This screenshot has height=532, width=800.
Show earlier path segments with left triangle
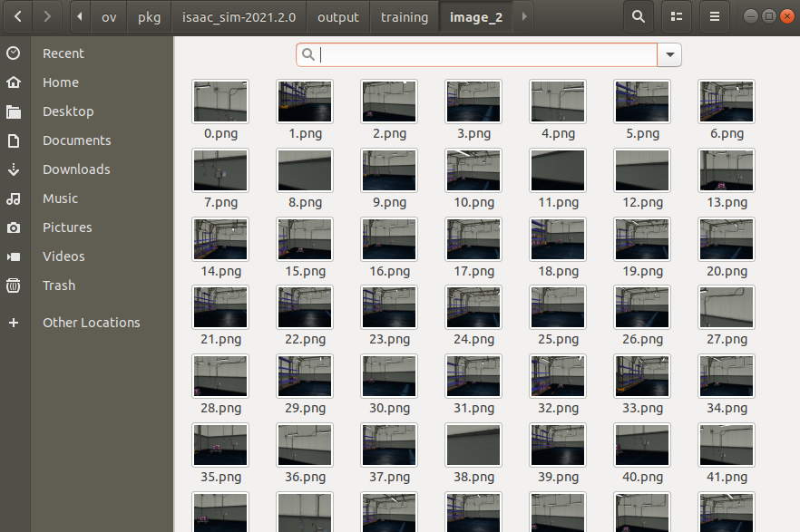(80, 17)
